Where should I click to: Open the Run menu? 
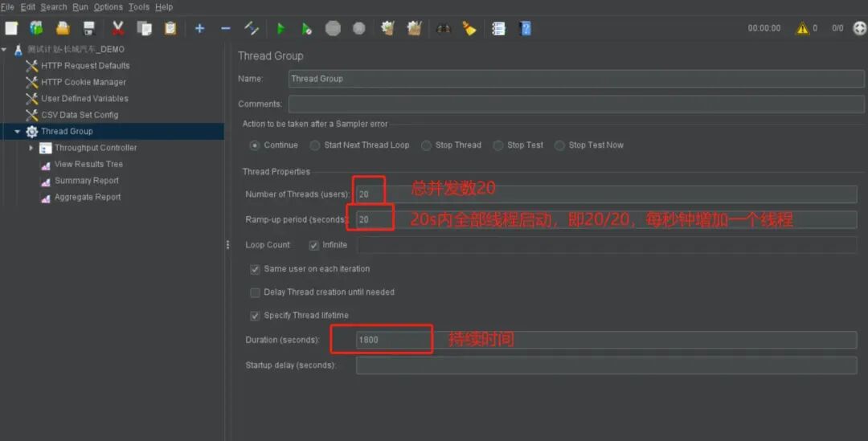tap(80, 7)
